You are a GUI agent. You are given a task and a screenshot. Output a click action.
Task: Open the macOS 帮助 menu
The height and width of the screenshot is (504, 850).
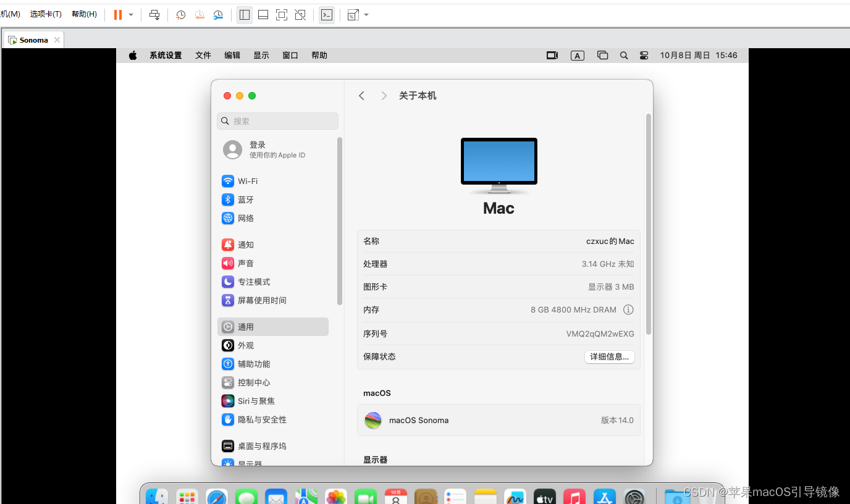[319, 56]
